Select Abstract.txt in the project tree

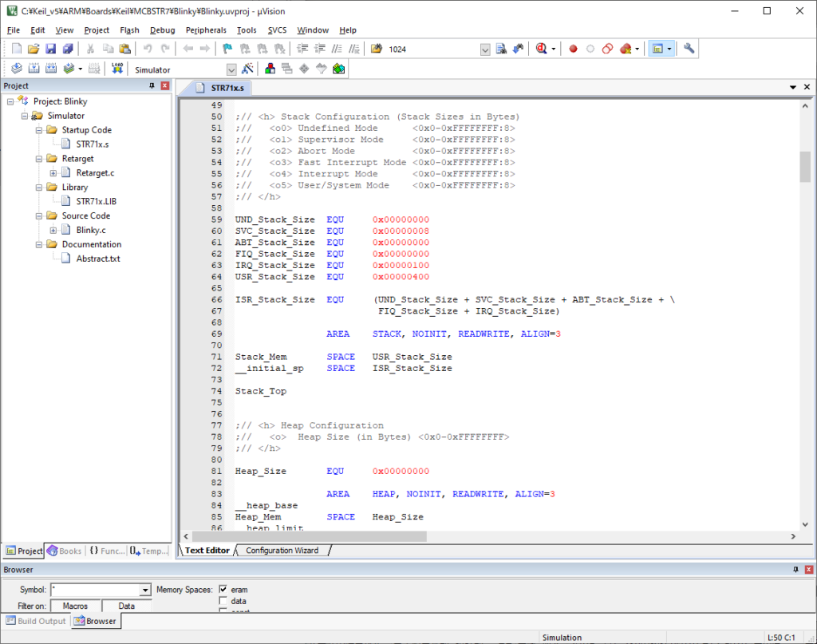pos(98,259)
